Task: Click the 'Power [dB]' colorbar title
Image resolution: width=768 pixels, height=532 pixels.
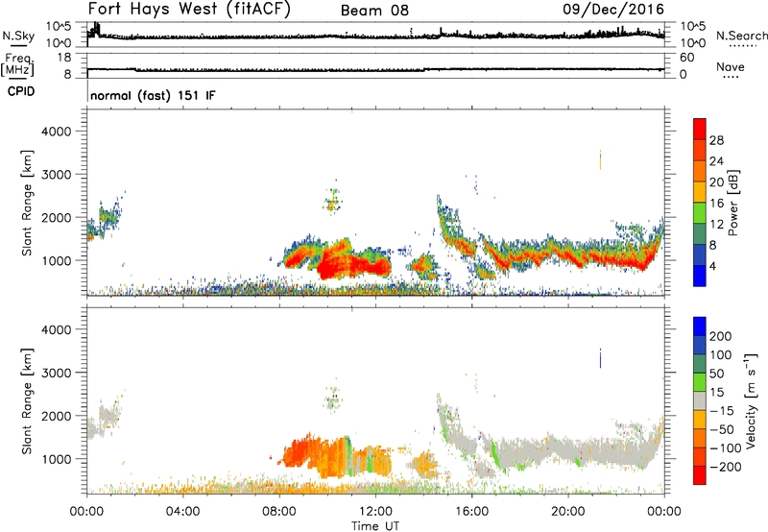Action: [733, 203]
